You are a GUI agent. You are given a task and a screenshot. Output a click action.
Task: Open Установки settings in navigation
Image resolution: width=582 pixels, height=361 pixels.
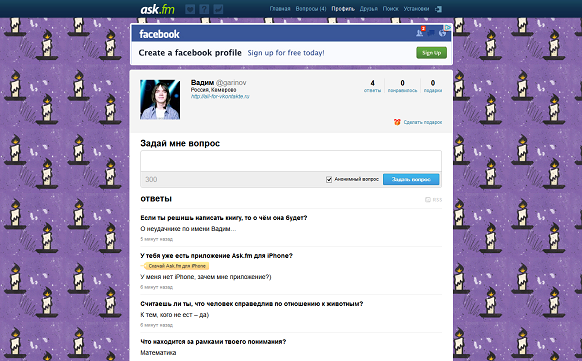pos(416,9)
